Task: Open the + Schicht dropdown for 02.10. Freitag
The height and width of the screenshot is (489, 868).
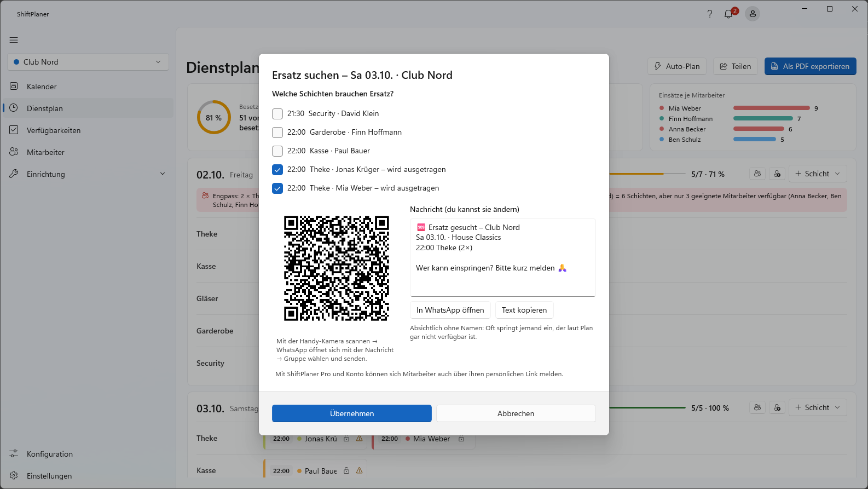Action: (x=818, y=174)
